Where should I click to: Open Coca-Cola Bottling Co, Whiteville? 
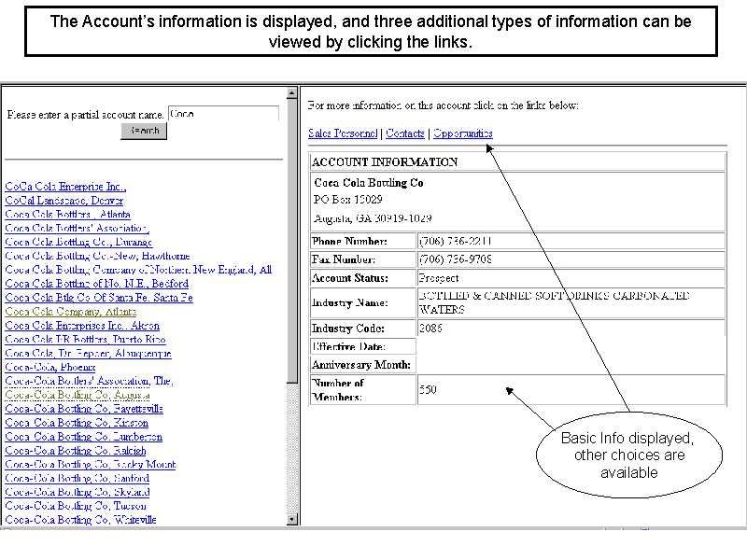pyautogui.click(x=81, y=520)
